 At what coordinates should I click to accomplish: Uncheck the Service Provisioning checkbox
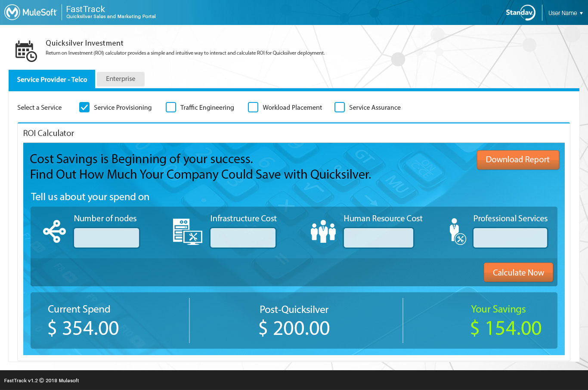tap(84, 107)
